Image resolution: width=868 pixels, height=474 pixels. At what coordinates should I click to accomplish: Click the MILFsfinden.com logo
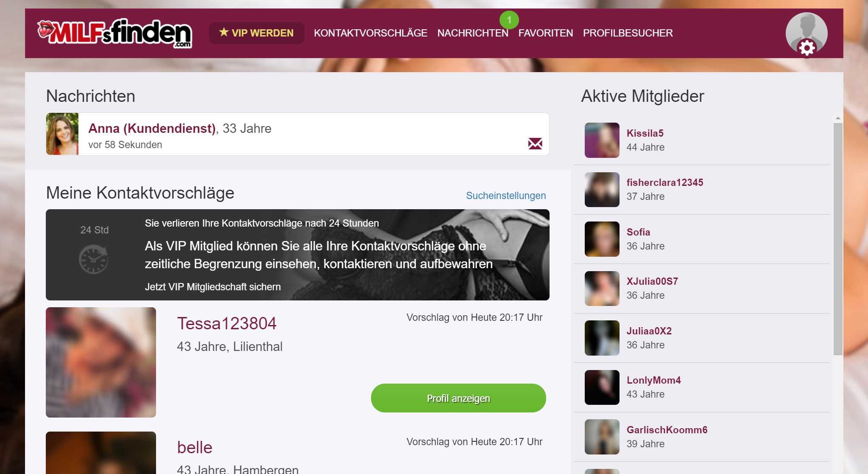pyautogui.click(x=114, y=33)
